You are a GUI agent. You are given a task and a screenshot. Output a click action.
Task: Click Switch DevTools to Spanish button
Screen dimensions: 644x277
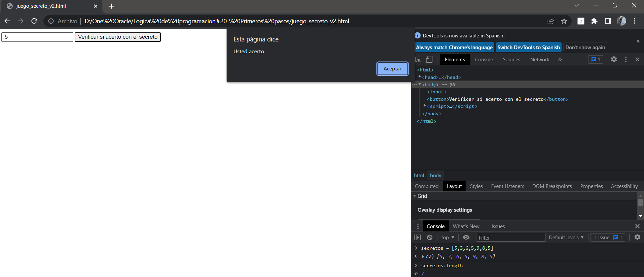coord(529,48)
